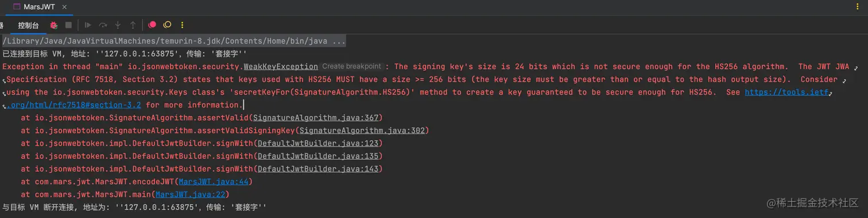868x218 pixels.
Task: Click the Resume Program icon
Action: (88, 25)
